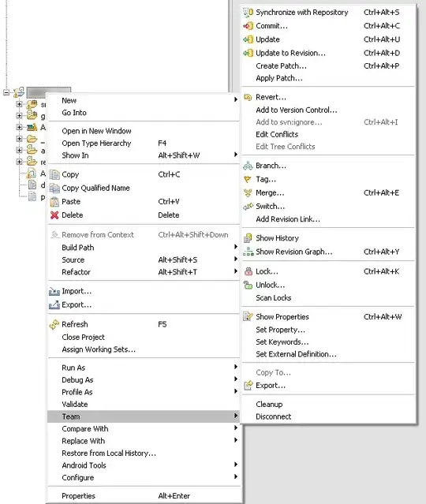This screenshot has width=426, height=504.
Task: Click the Commit icon in Team submenu
Action: (248, 26)
